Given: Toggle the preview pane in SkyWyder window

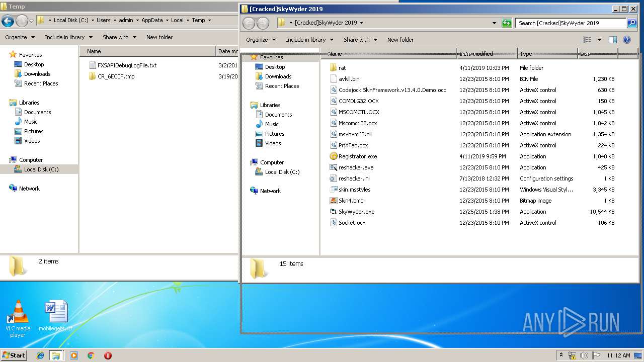Looking at the screenshot, I should tap(612, 40).
